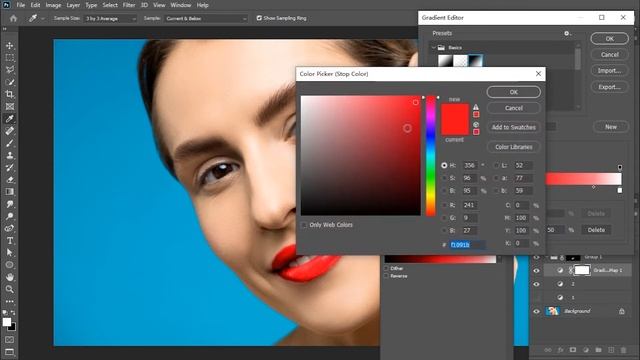Screen dimensions: 640x360
Task: Open the Filter menu
Action: [x=129, y=5]
